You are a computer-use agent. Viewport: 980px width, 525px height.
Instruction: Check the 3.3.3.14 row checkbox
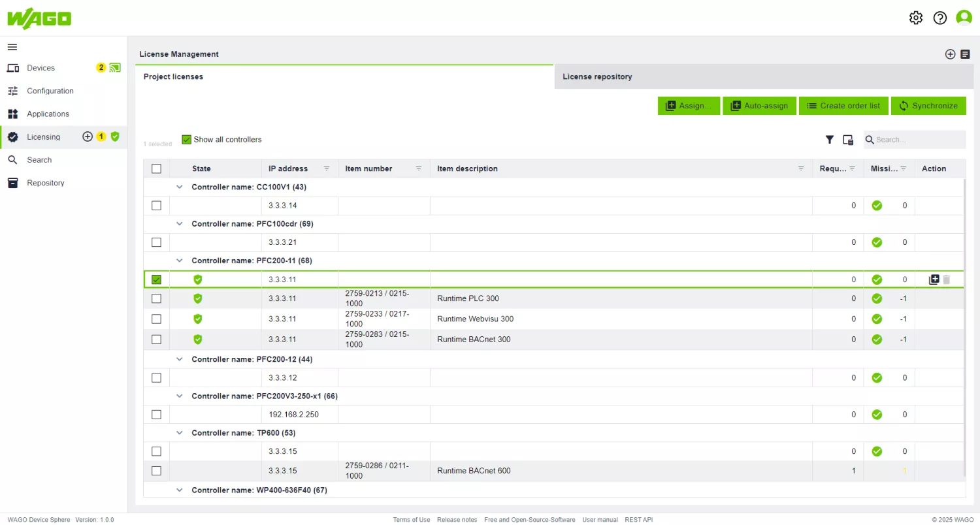click(156, 206)
